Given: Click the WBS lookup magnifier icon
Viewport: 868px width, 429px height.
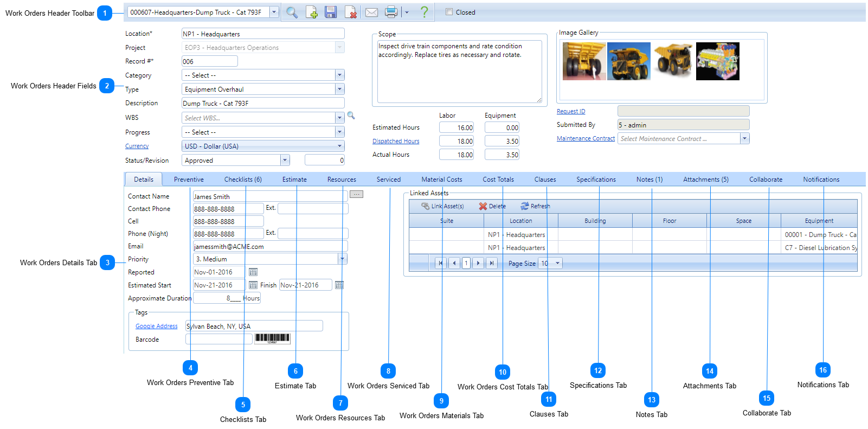Looking at the screenshot, I should [x=351, y=116].
